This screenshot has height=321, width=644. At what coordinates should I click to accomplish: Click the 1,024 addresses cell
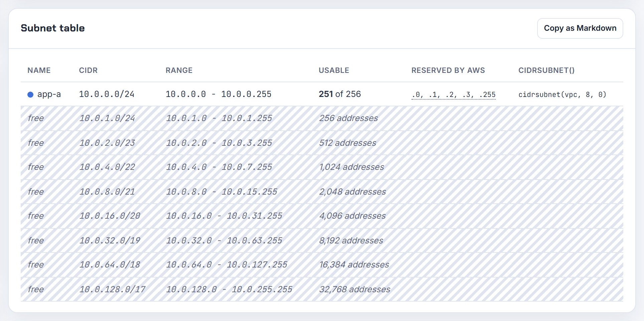352,167
